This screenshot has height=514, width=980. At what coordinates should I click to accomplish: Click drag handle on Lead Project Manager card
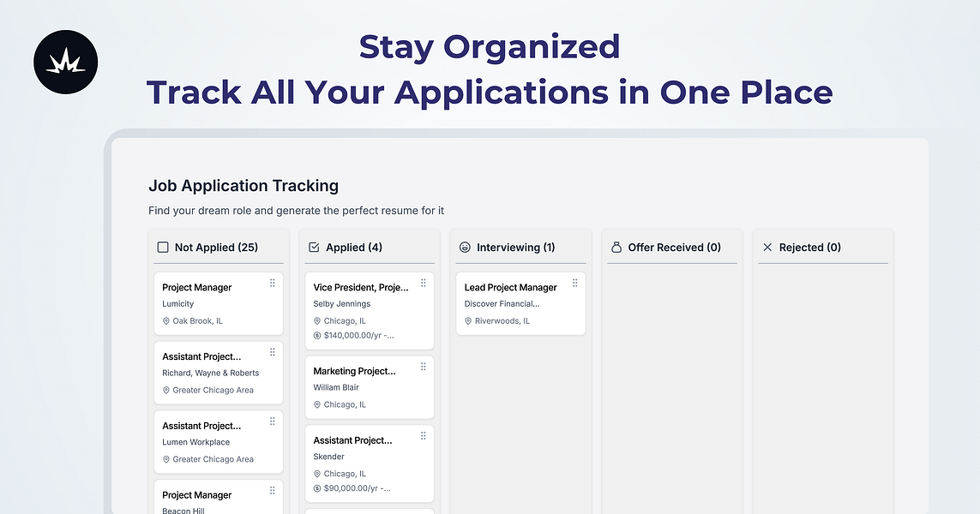[x=575, y=283]
